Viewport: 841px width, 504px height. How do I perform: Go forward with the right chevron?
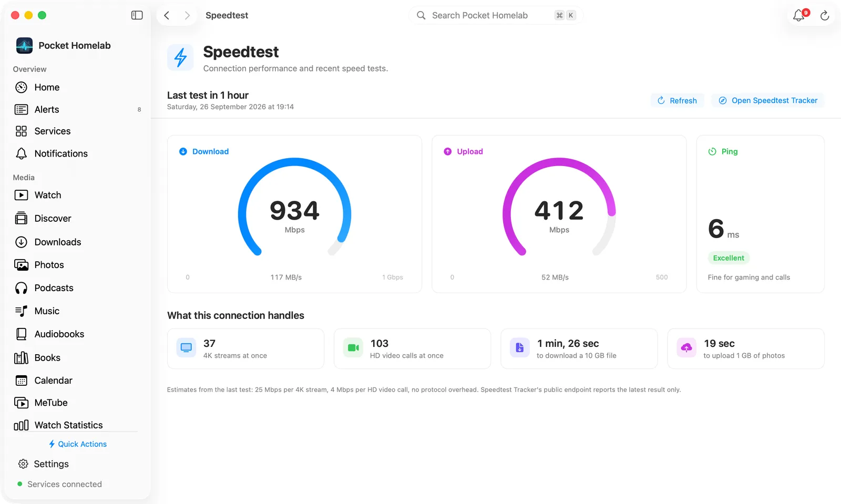click(x=187, y=15)
